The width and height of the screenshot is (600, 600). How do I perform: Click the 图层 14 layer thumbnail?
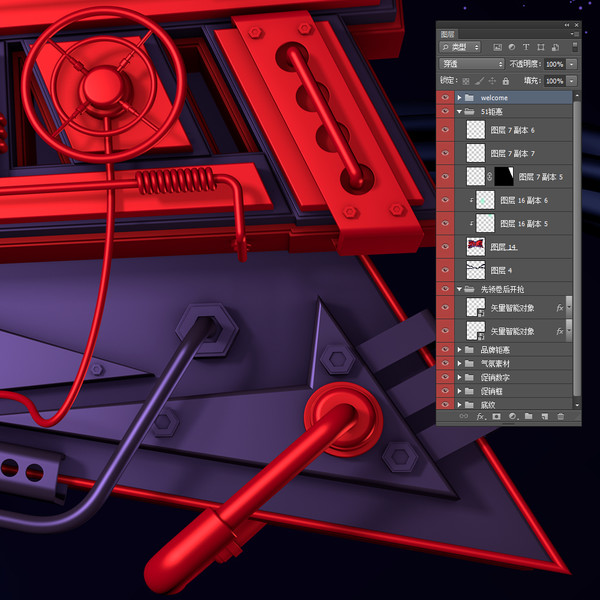click(x=476, y=247)
